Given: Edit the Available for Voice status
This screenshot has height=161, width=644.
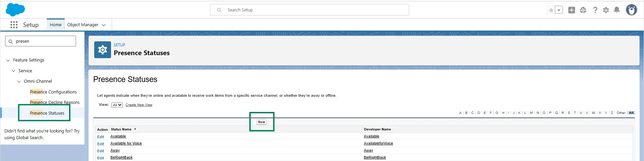Looking at the screenshot, I should click(x=101, y=144).
